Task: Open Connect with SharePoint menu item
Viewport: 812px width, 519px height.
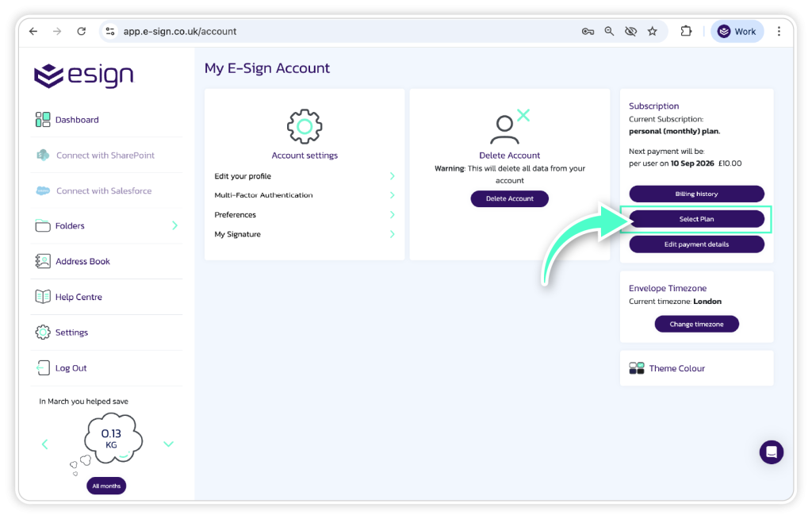Action: tap(105, 156)
